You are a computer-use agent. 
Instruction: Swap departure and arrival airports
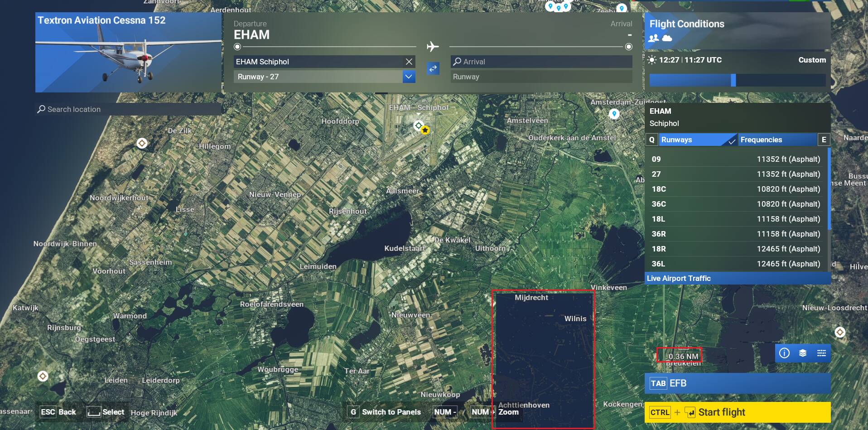click(x=433, y=68)
